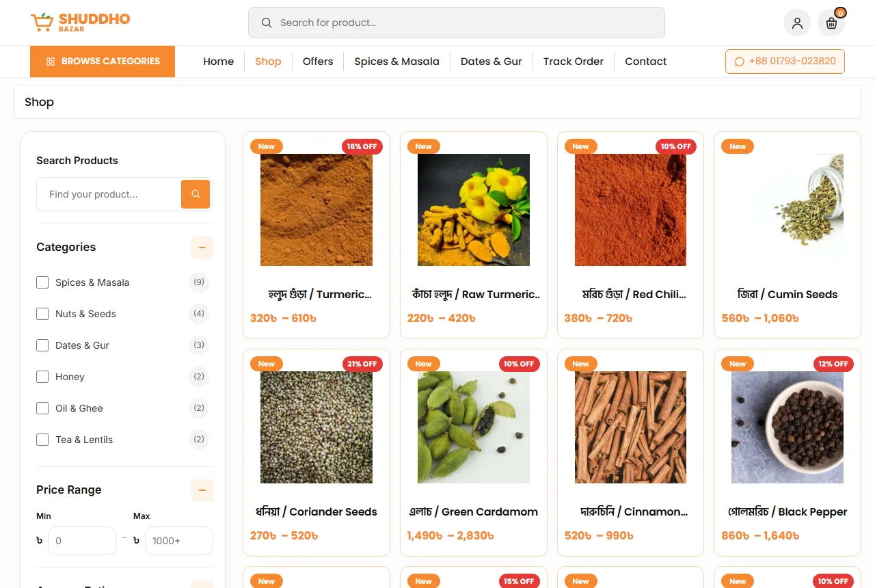Click the 10% OFF badge on Green Cardamom

[x=520, y=364]
